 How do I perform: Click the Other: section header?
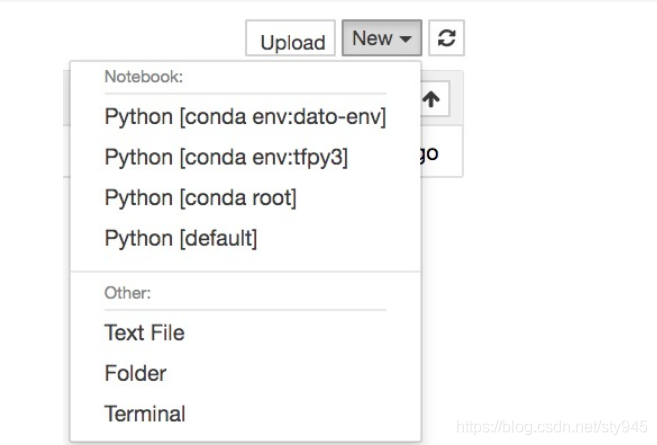127,293
